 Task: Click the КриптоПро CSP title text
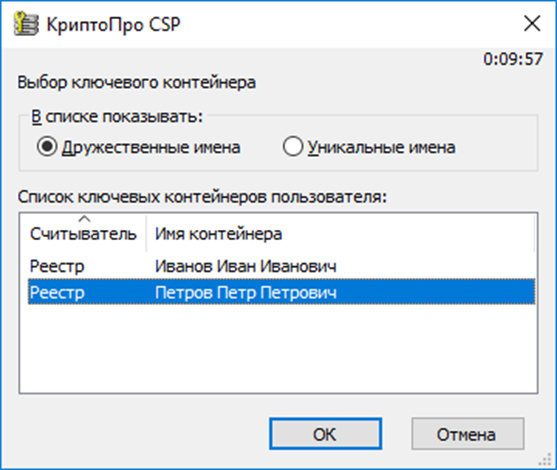click(x=113, y=25)
